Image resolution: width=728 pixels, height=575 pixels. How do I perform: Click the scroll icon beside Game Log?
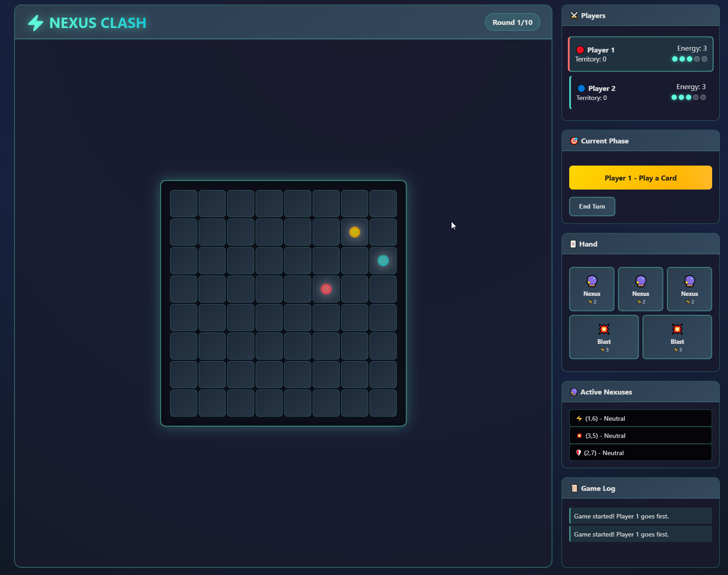[574, 489]
